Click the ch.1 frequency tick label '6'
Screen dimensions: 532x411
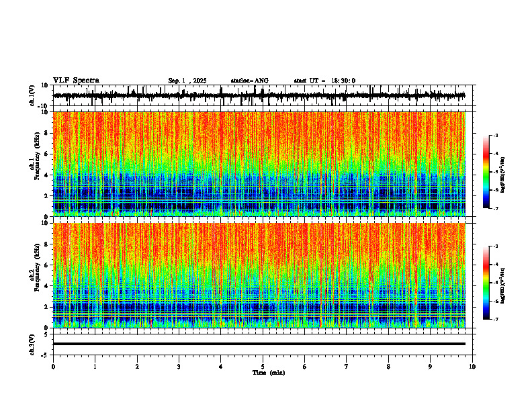pyautogui.click(x=47, y=154)
